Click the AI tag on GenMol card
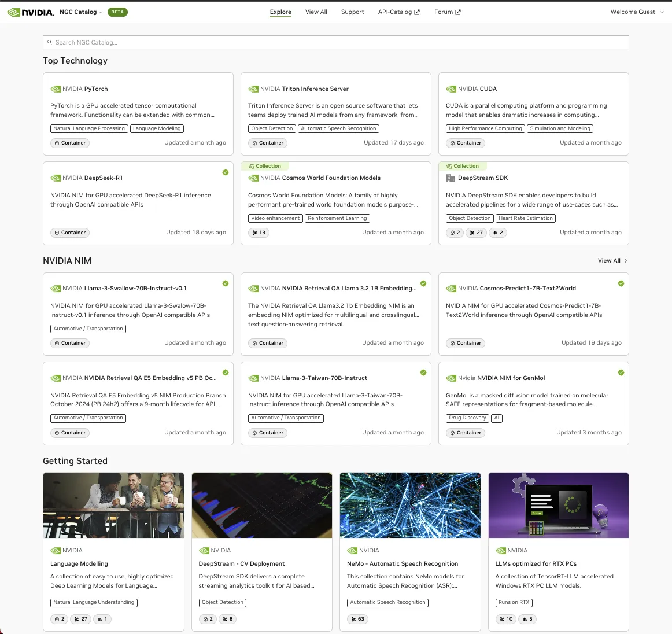 [x=497, y=418]
